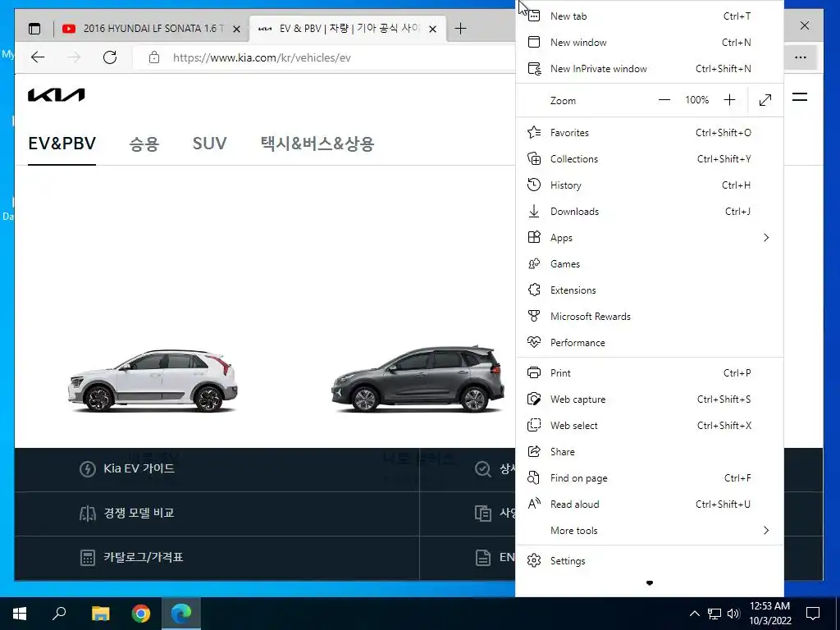Screen dimensions: 840x630
Task: Open the 경쟁 모델 비교 link
Action: (x=139, y=513)
